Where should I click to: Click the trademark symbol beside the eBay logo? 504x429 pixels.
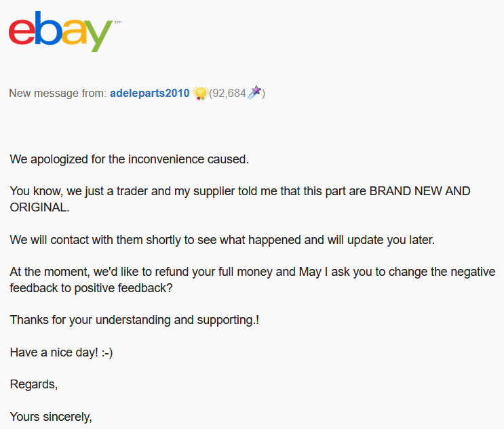tap(118, 22)
